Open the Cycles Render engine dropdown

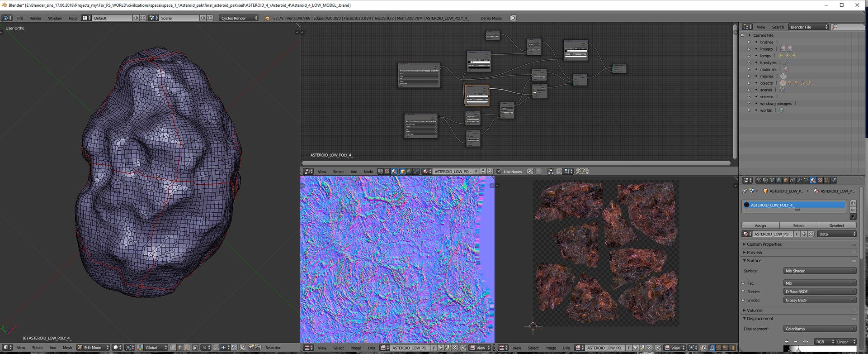coord(239,18)
